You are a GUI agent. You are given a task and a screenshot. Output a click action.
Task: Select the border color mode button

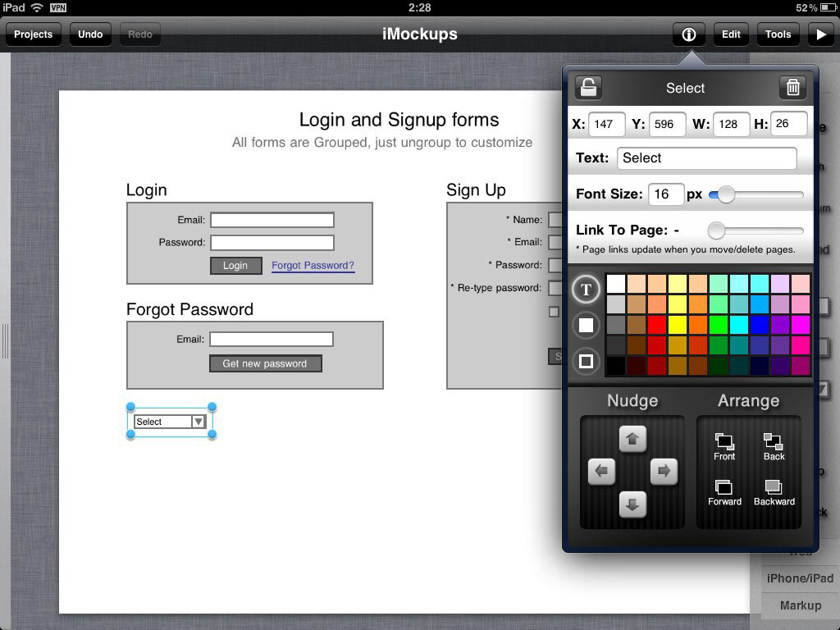click(x=586, y=361)
